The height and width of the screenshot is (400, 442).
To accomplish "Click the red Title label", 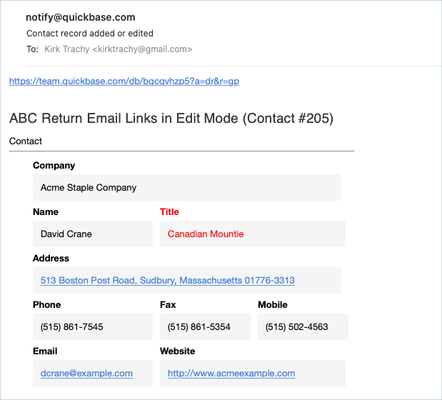I will pos(169,212).
